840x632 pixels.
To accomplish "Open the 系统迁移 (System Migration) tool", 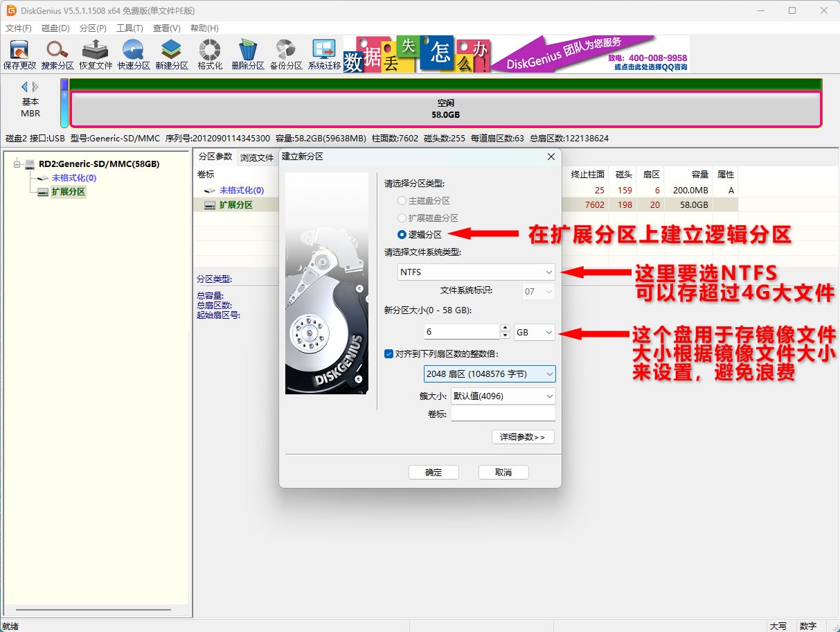I will [x=324, y=54].
